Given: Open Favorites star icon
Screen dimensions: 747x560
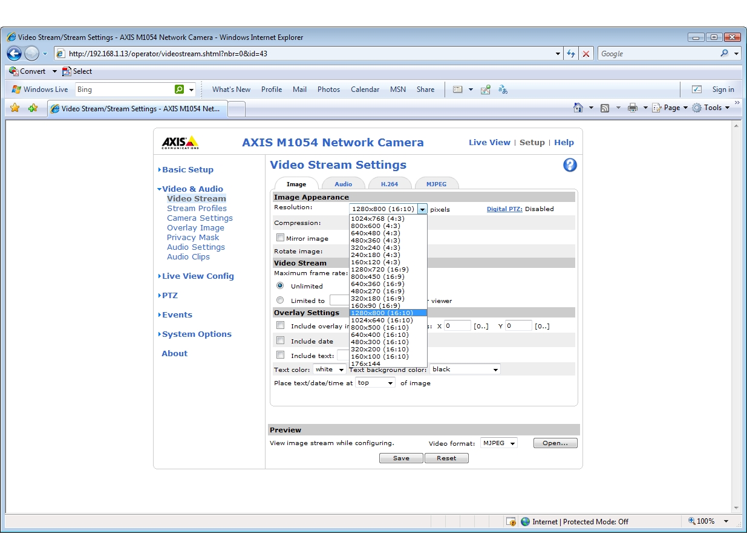Looking at the screenshot, I should tap(15, 108).
